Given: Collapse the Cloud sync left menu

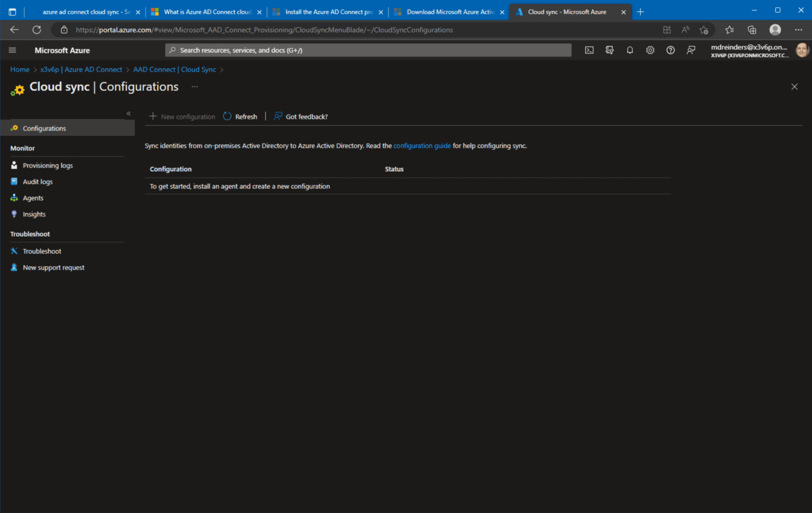Looking at the screenshot, I should 128,113.
